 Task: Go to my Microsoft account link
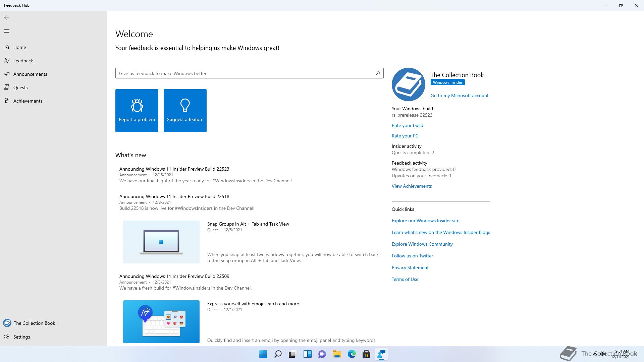[x=460, y=96]
